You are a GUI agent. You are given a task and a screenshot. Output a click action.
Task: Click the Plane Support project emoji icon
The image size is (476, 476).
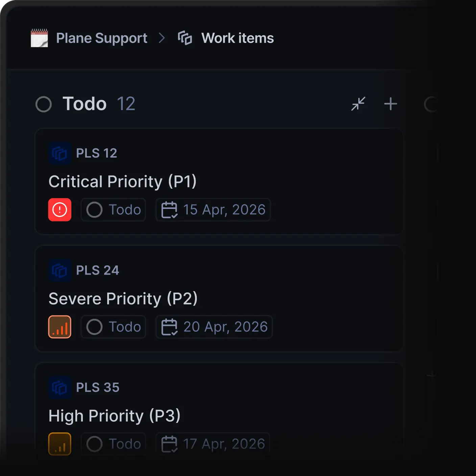pyautogui.click(x=39, y=38)
